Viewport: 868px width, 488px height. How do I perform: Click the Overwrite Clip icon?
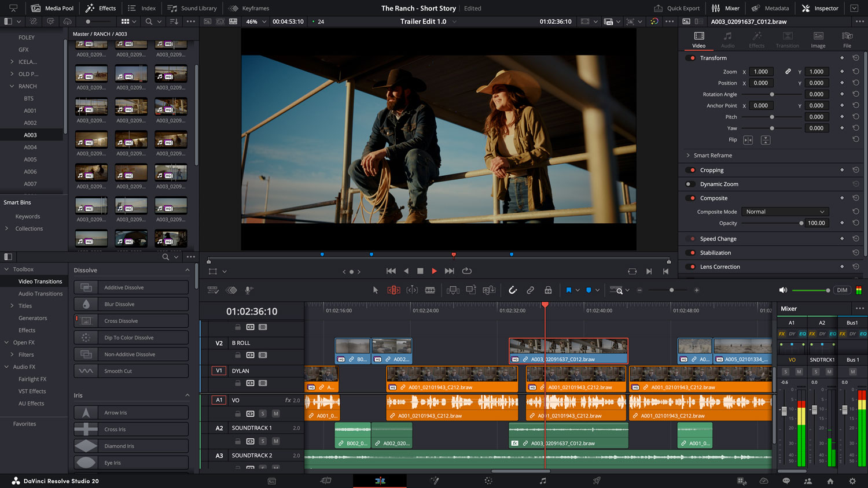[471, 290]
